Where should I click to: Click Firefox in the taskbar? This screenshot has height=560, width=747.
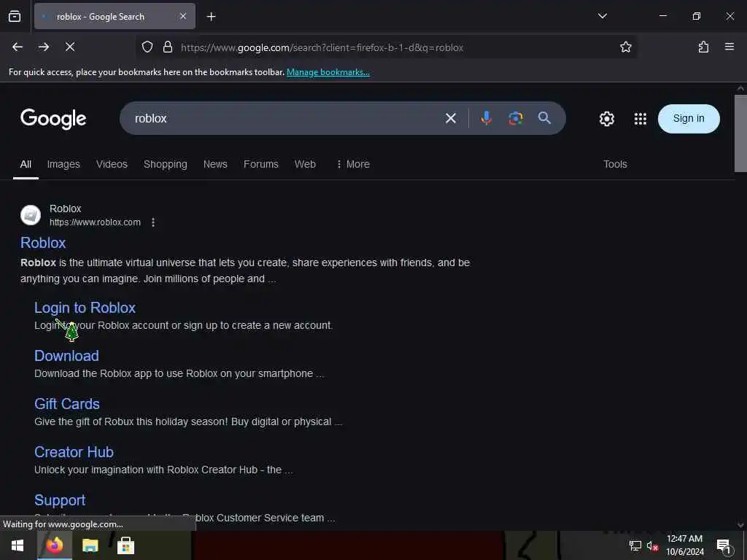[54, 545]
